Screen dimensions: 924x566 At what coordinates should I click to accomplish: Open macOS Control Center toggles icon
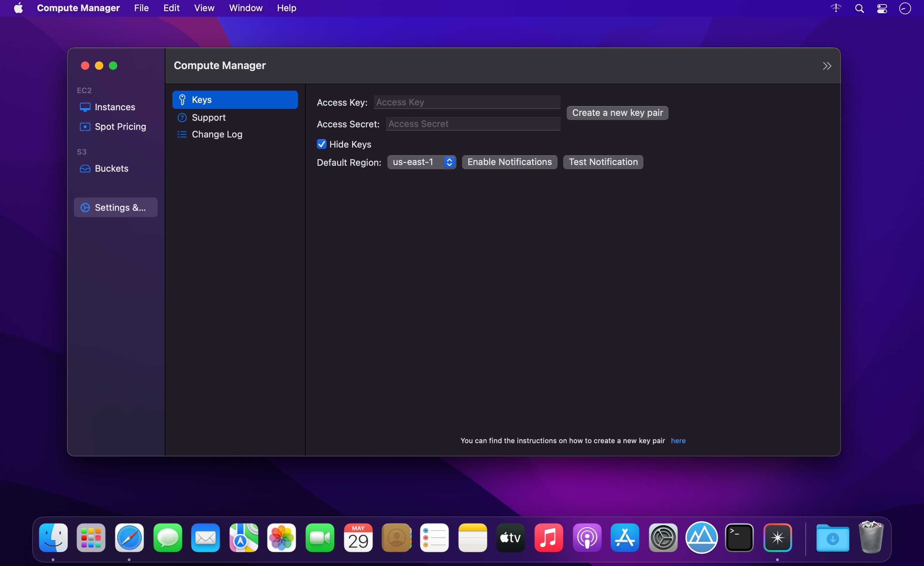pyautogui.click(x=882, y=8)
